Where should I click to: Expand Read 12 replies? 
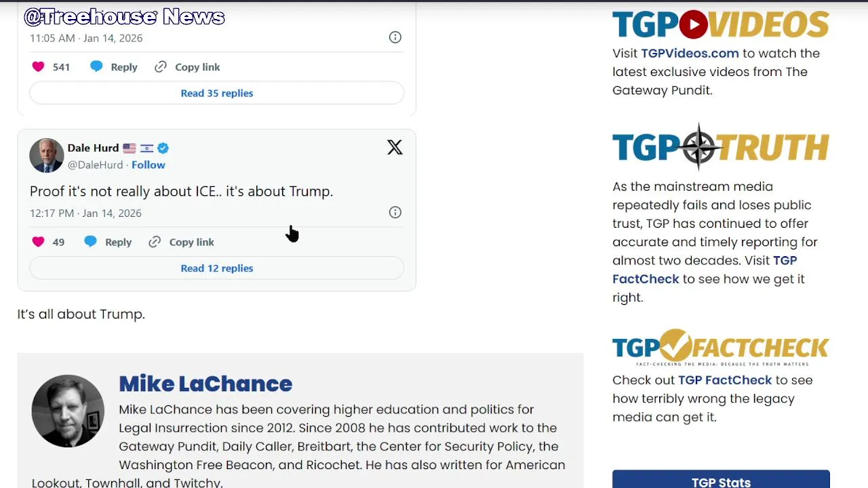(216, 268)
